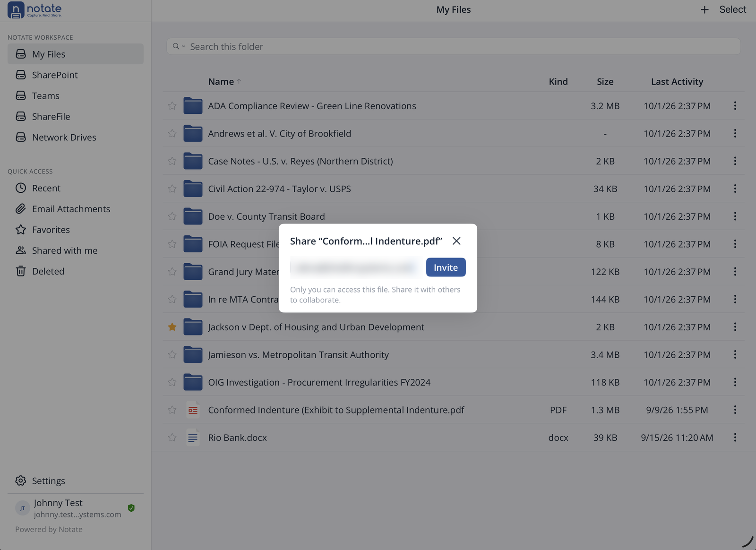Open more options for Doe v. County Transit
Screen dimensions: 756x550
[x=735, y=216]
